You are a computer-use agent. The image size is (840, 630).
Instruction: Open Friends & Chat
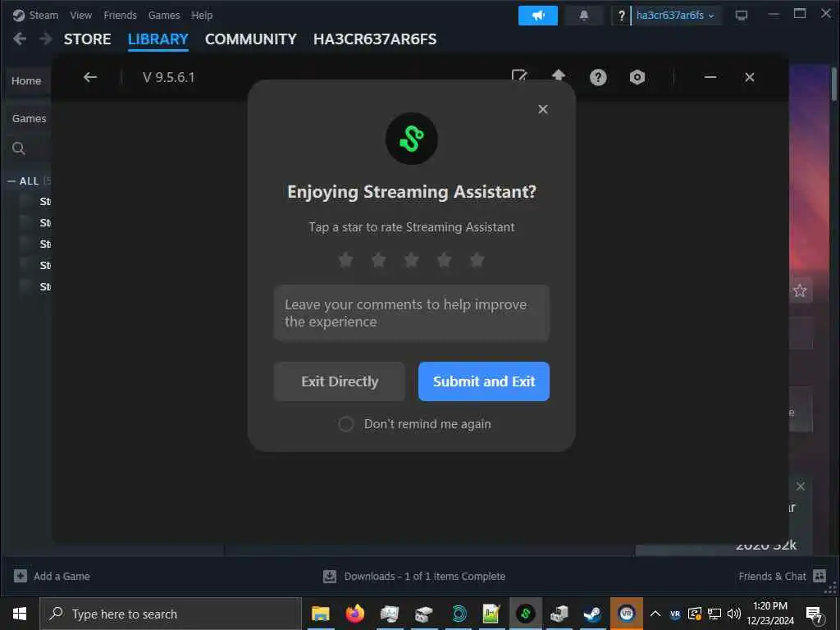(782, 577)
